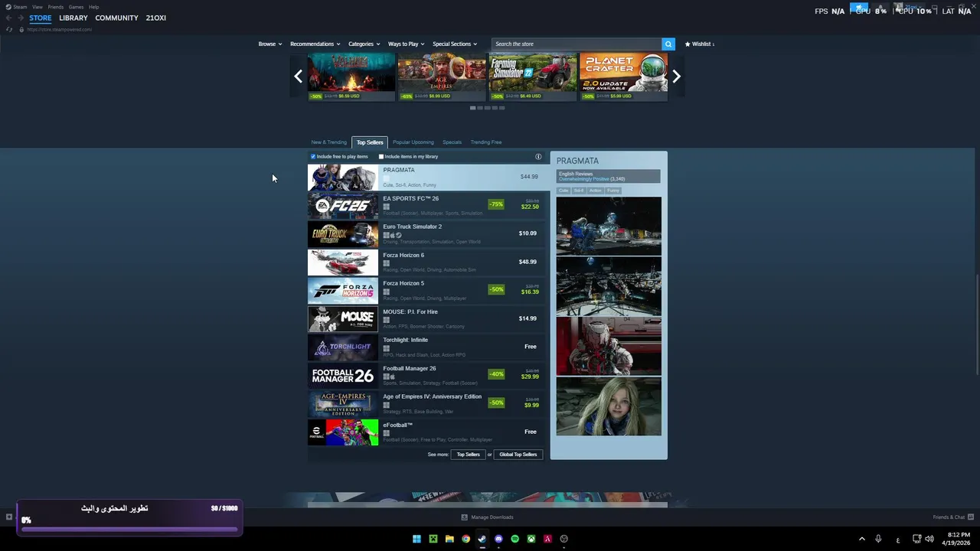The width and height of the screenshot is (980, 551).
Task: Show hidden system tray icons
Action: (861, 539)
